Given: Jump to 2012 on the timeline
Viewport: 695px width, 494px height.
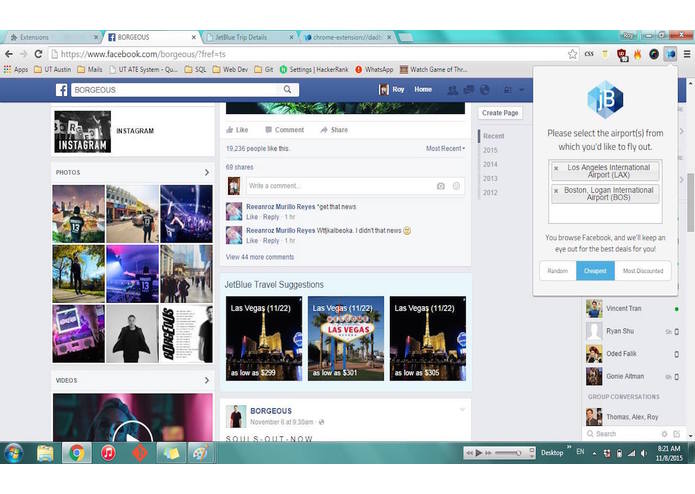Looking at the screenshot, I should 490,193.
